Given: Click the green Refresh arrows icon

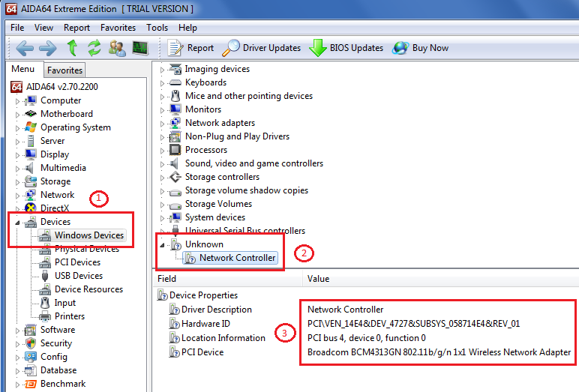Looking at the screenshot, I should (94, 48).
